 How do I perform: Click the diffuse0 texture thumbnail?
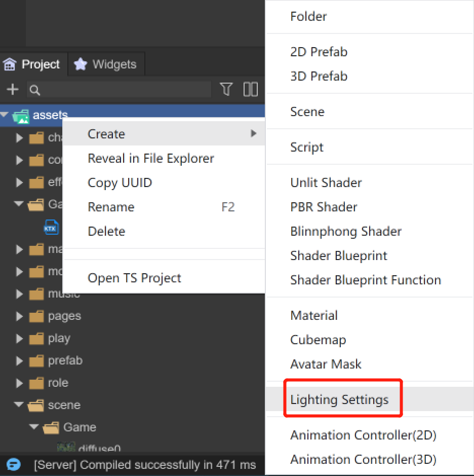tap(66, 448)
